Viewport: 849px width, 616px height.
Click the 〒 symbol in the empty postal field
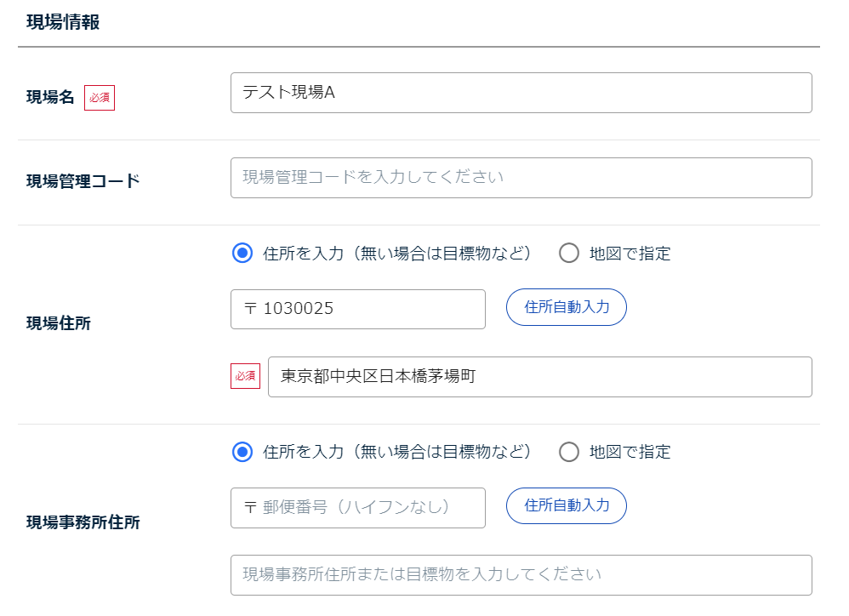[x=250, y=507]
